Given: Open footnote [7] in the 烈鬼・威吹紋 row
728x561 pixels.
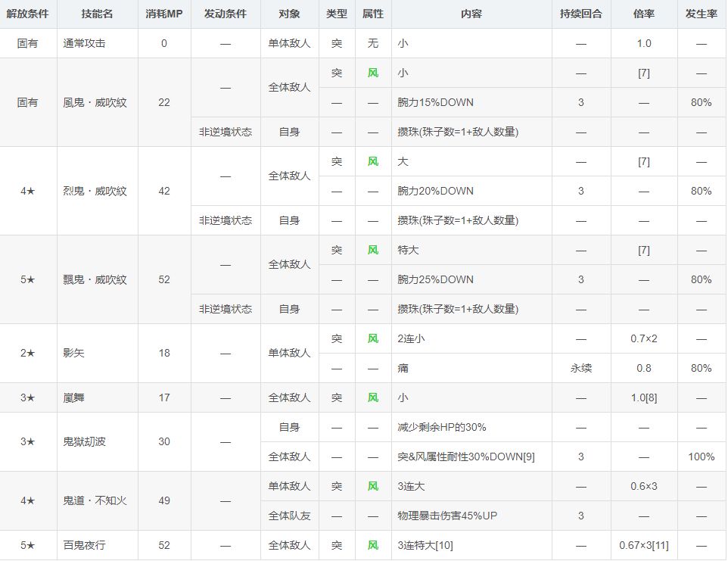Looking at the screenshot, I should [x=643, y=162].
